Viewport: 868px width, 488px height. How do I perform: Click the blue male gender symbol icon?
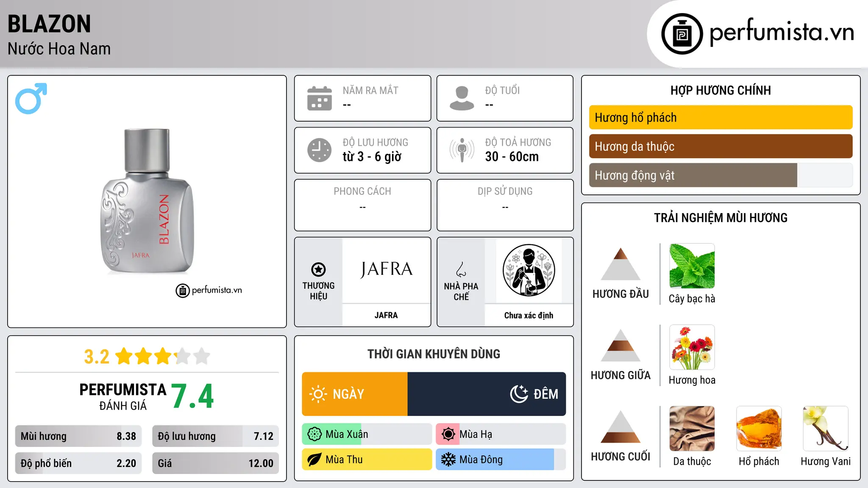pyautogui.click(x=31, y=98)
